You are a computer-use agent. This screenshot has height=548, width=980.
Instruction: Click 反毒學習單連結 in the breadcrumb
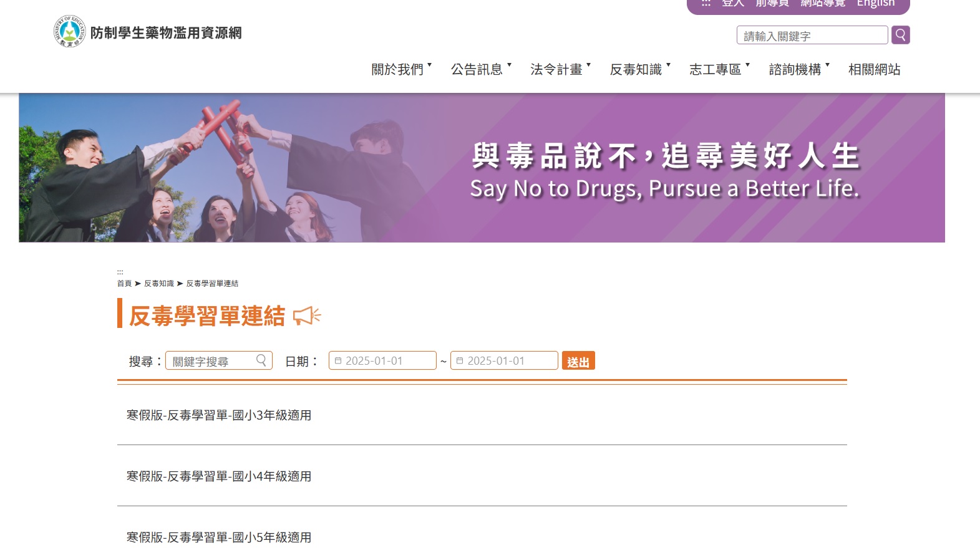pos(212,283)
